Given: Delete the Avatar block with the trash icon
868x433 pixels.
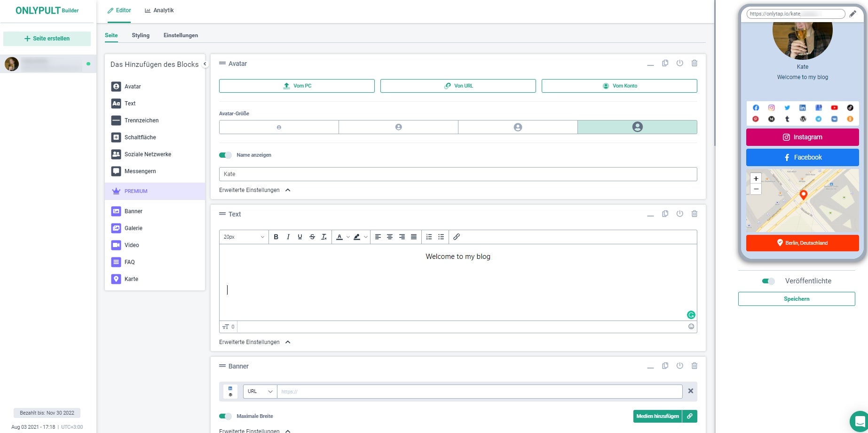Looking at the screenshot, I should point(694,63).
